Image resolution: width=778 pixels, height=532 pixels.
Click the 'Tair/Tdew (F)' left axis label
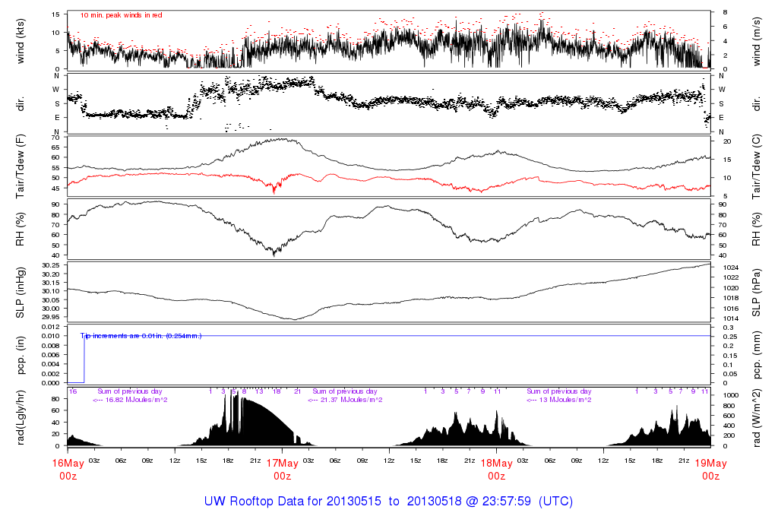(21, 166)
